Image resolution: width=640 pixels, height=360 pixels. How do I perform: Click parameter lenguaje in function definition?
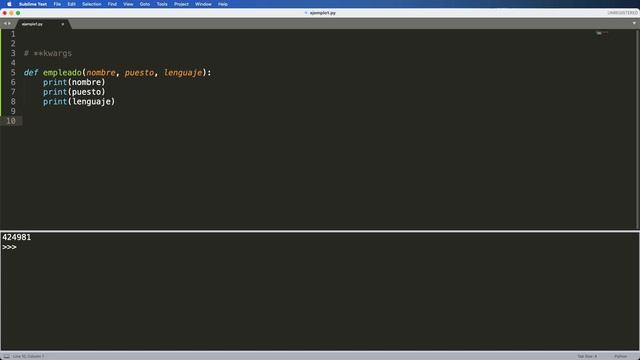(x=183, y=73)
